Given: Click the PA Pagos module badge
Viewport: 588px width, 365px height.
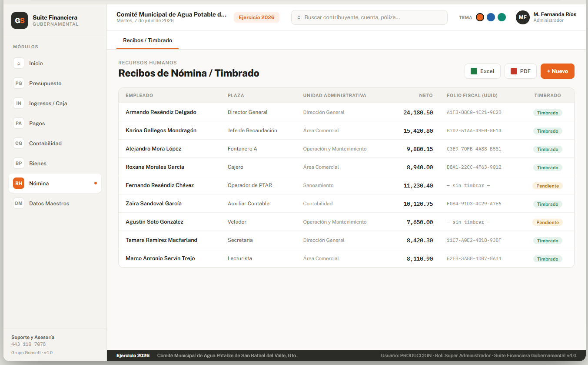Looking at the screenshot, I should coord(19,123).
